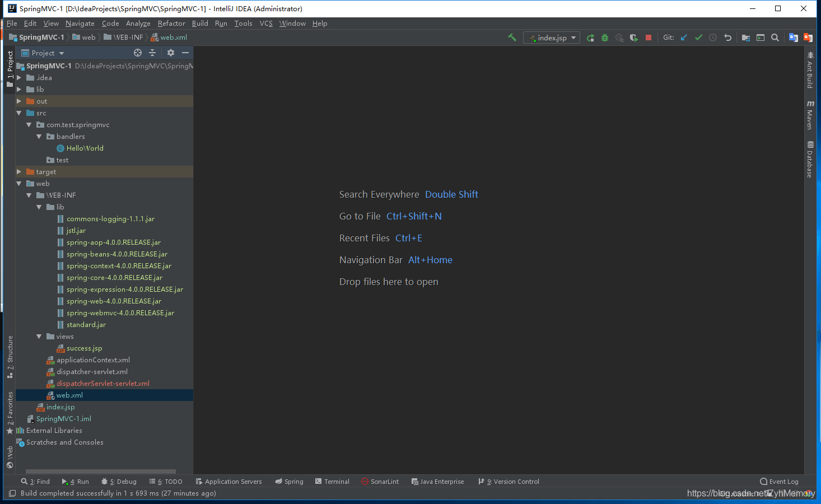The height and width of the screenshot is (504, 821).
Task: Collapse the WEB-INF folder
Action: [29, 195]
